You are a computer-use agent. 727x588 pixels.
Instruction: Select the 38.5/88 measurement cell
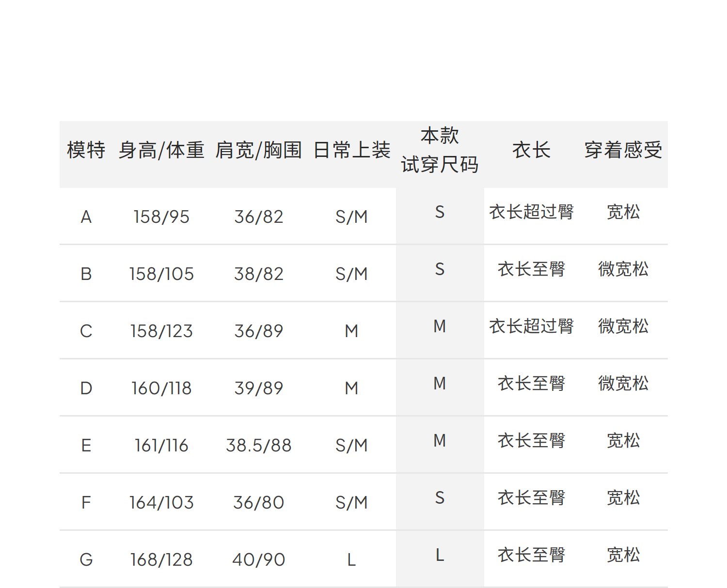coord(258,445)
